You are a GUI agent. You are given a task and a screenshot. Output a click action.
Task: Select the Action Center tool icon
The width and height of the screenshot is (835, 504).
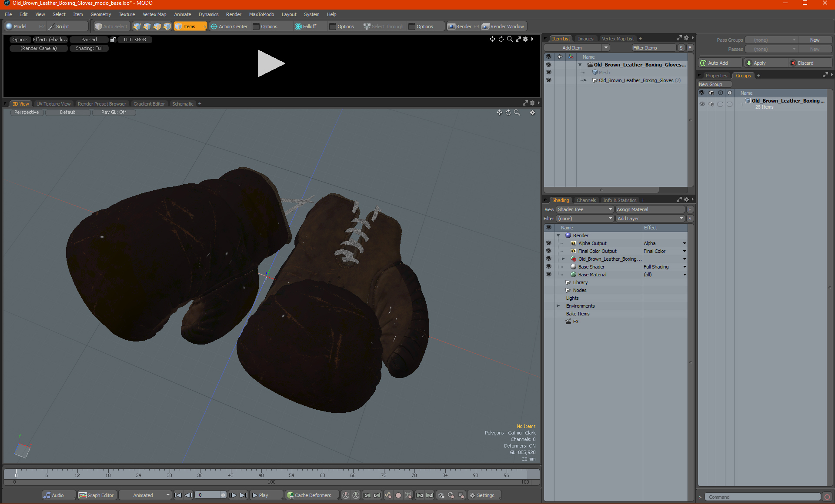[x=214, y=27]
